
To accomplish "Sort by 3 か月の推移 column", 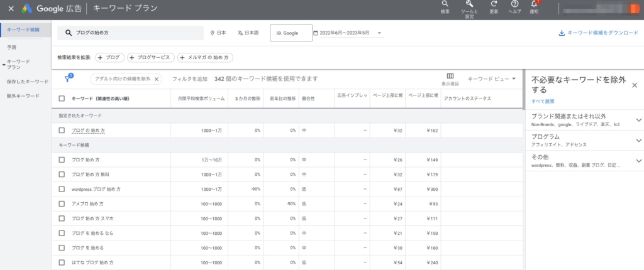I will point(247,99).
